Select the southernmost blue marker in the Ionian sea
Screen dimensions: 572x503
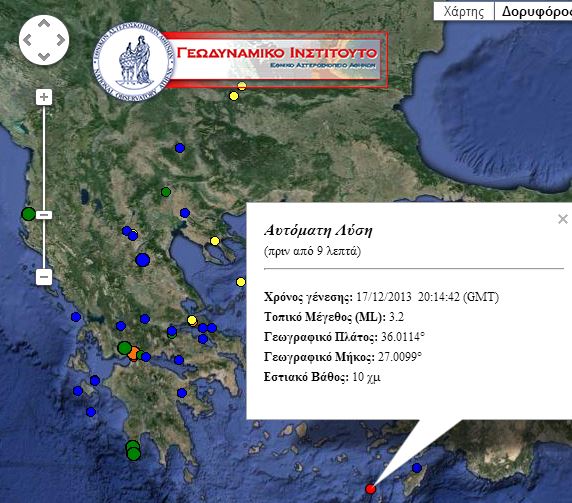pos(91,412)
